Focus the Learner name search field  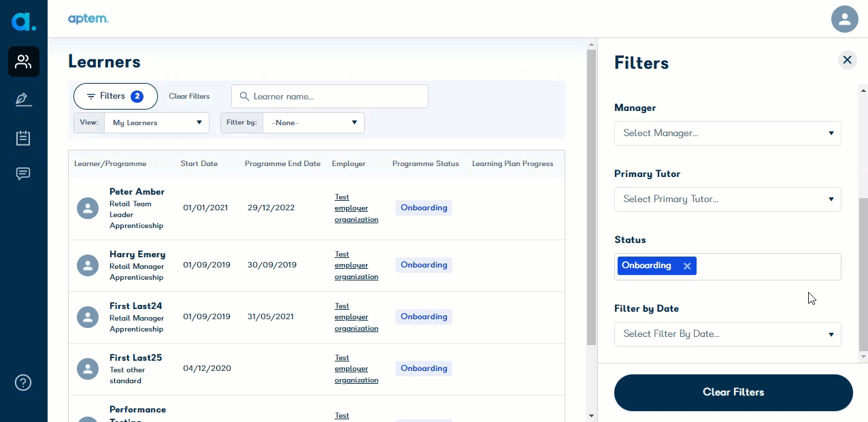tap(330, 97)
